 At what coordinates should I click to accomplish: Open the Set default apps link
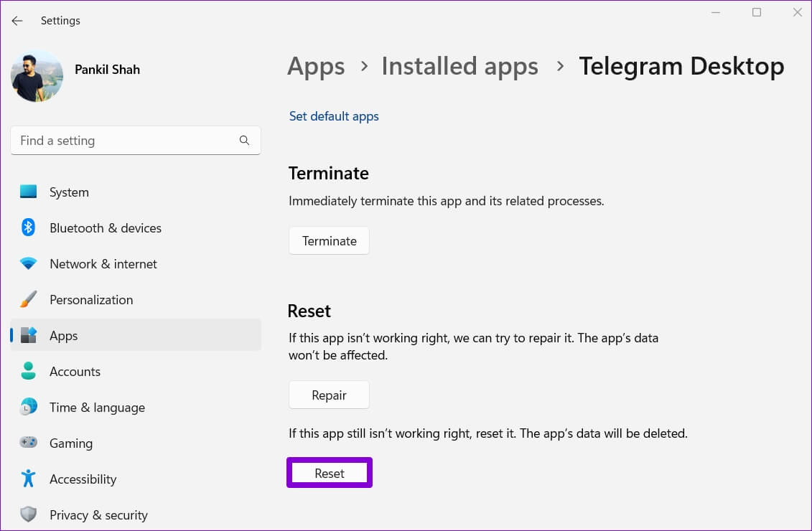tap(334, 116)
